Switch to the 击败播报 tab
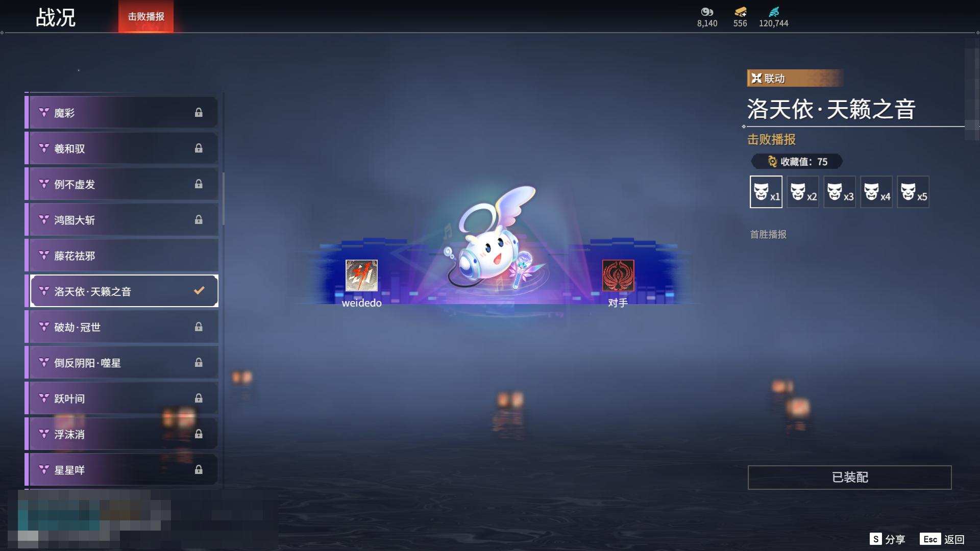 pyautogui.click(x=145, y=15)
